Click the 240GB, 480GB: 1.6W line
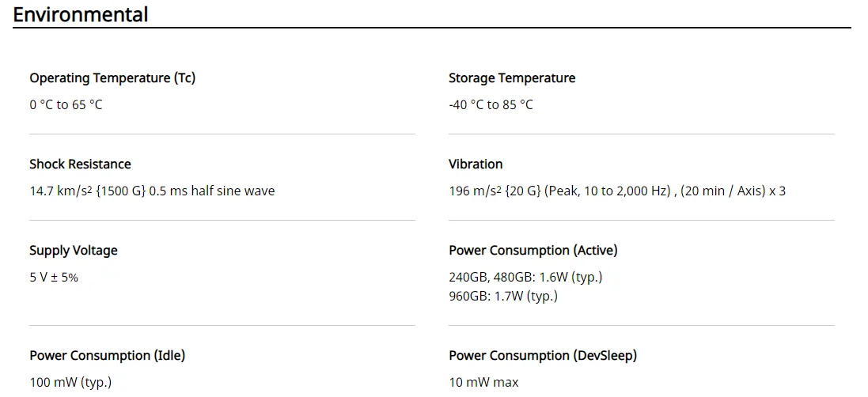This screenshot has height=397, width=868. tap(525, 277)
